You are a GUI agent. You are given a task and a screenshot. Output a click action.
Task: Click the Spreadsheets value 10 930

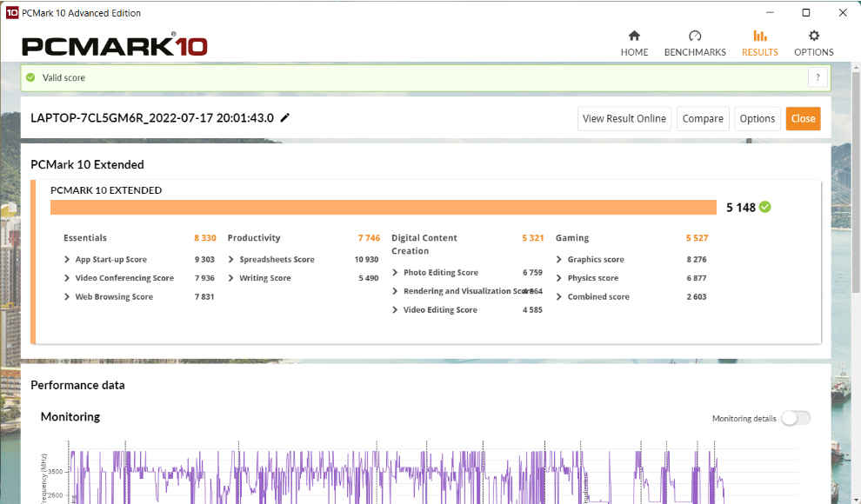click(366, 260)
